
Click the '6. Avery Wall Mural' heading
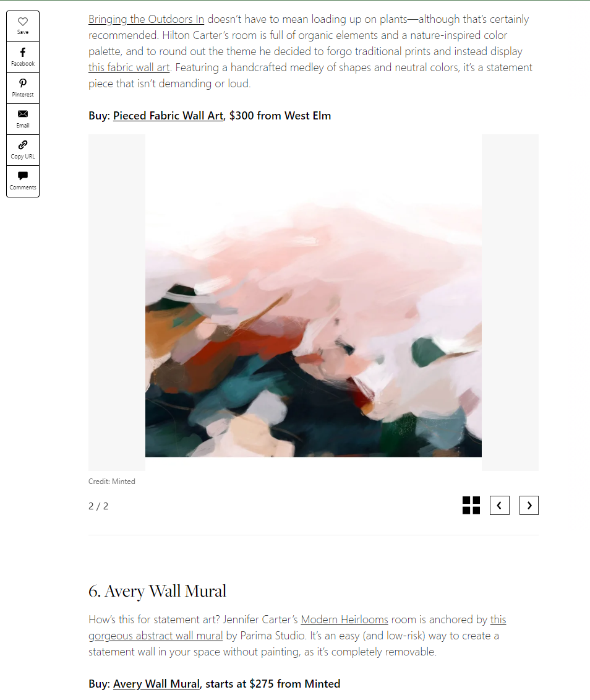click(x=158, y=591)
